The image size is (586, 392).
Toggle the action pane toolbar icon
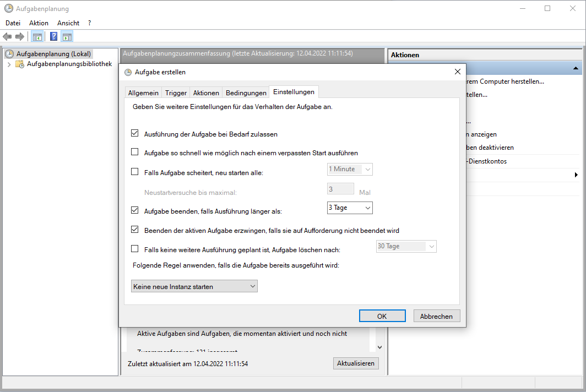(x=67, y=37)
